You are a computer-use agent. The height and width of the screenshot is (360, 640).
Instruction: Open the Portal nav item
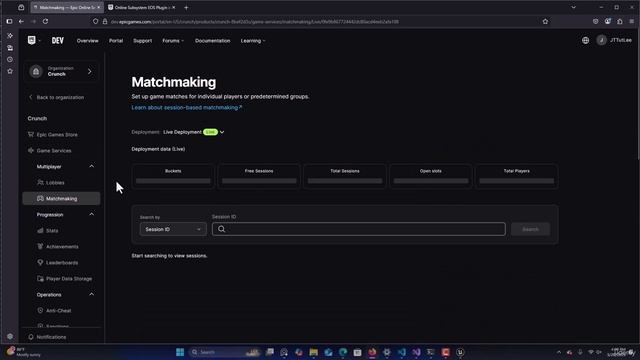[x=116, y=41]
